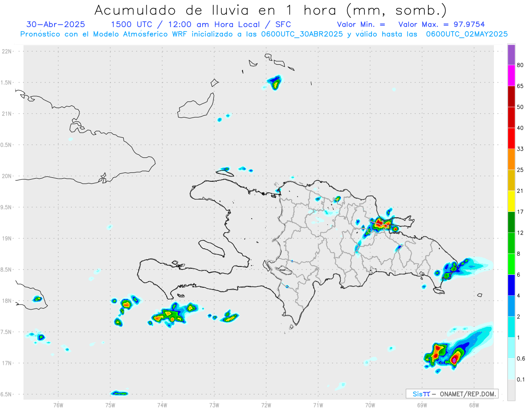This screenshot has height=411, width=532.
Task: Click the longitude label "70W"
Action: pos(370,404)
